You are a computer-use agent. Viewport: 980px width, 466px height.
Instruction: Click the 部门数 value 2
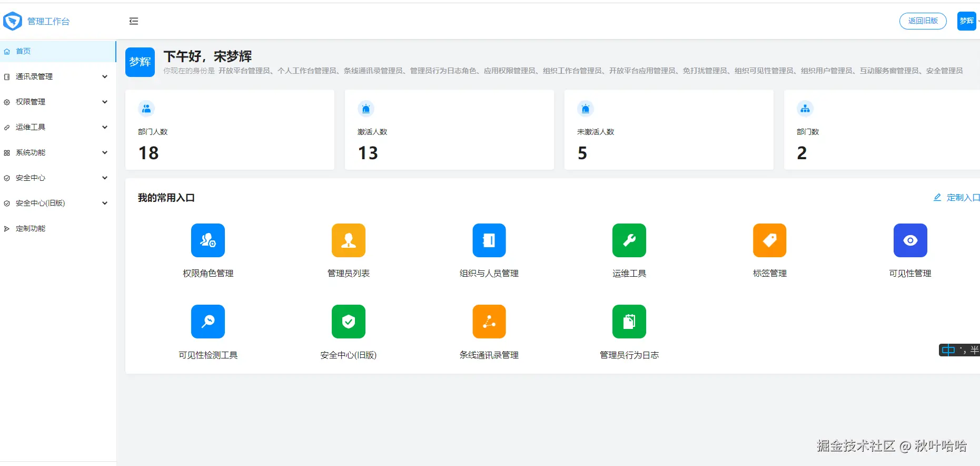pyautogui.click(x=801, y=153)
